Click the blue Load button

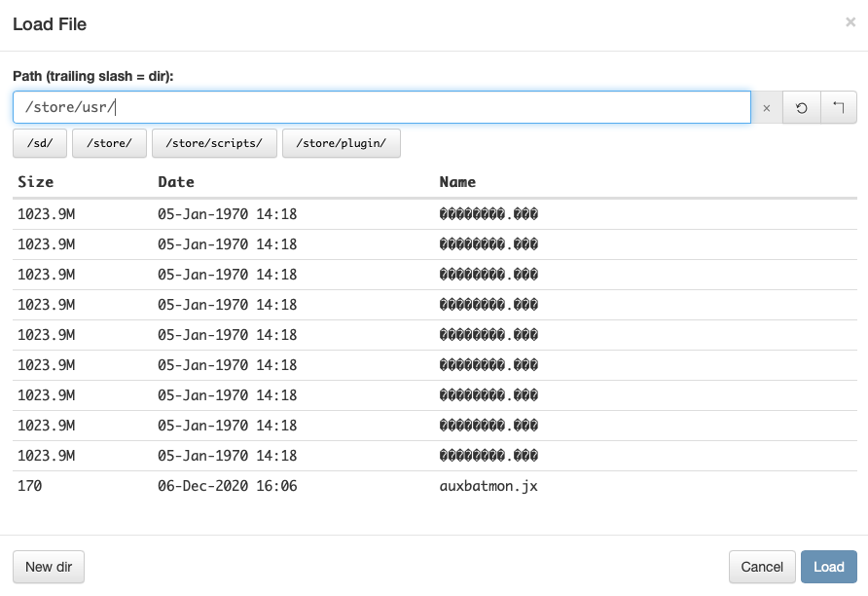click(828, 567)
